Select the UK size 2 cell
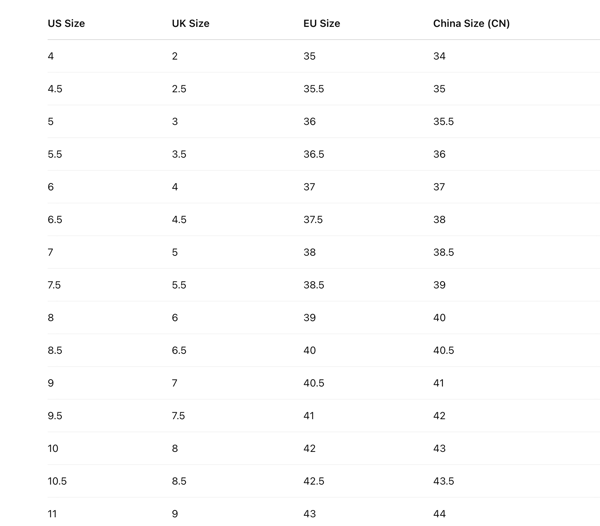The image size is (600, 526). (x=175, y=56)
